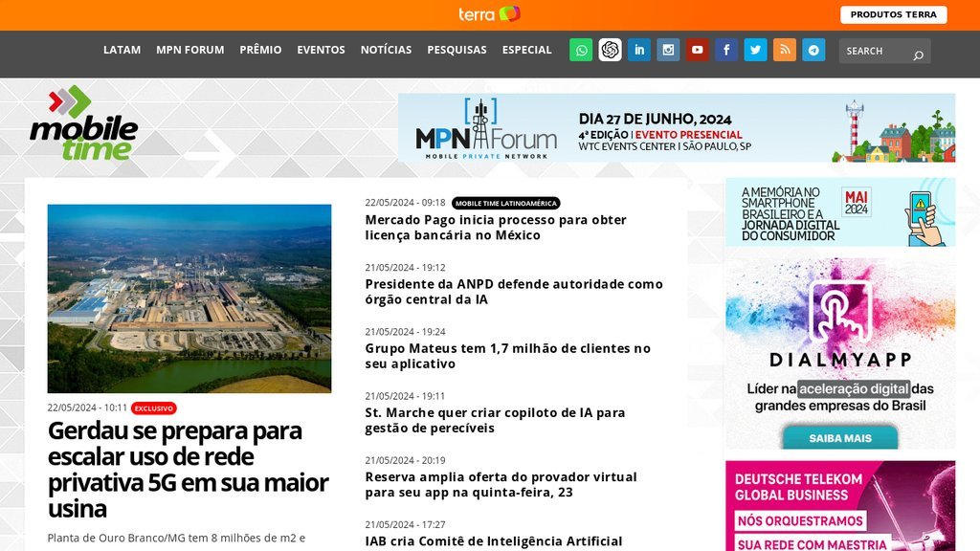Viewport: 980px width, 551px height.
Task: Open the PESQUISAS menu item
Action: [457, 50]
